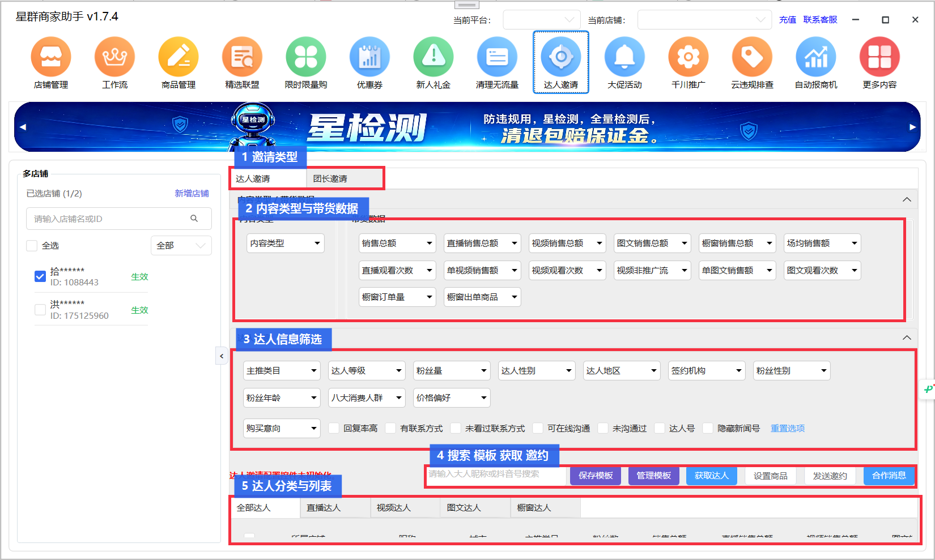Tick the 隐藏新闻号 checkbox
Screen dimensions: 935x560
pos(708,428)
